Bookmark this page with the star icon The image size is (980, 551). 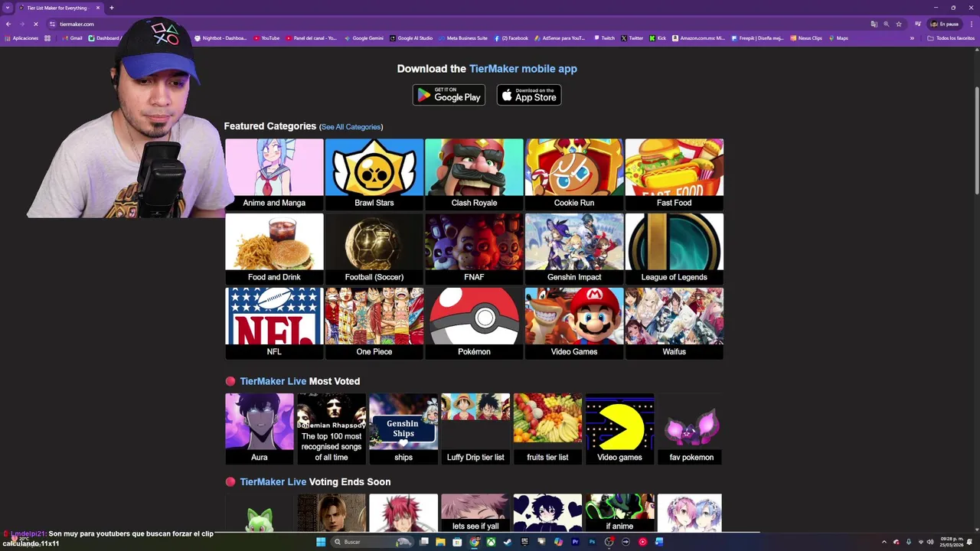pos(899,24)
